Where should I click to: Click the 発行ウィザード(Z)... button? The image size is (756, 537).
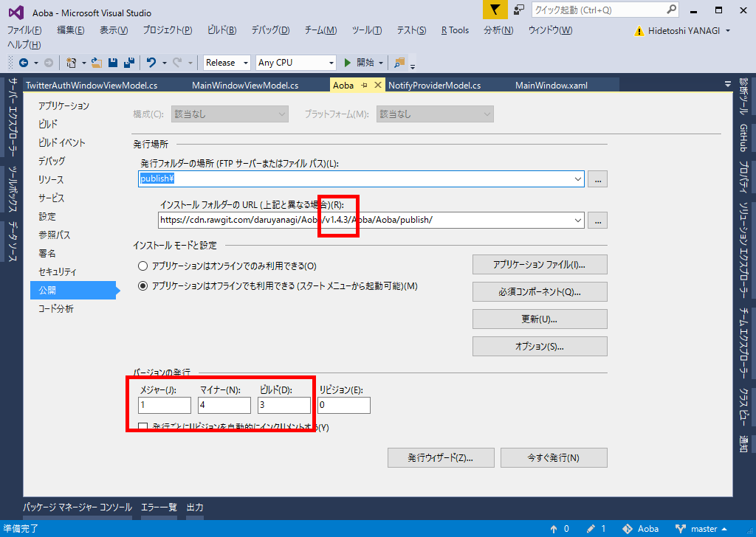click(x=441, y=457)
